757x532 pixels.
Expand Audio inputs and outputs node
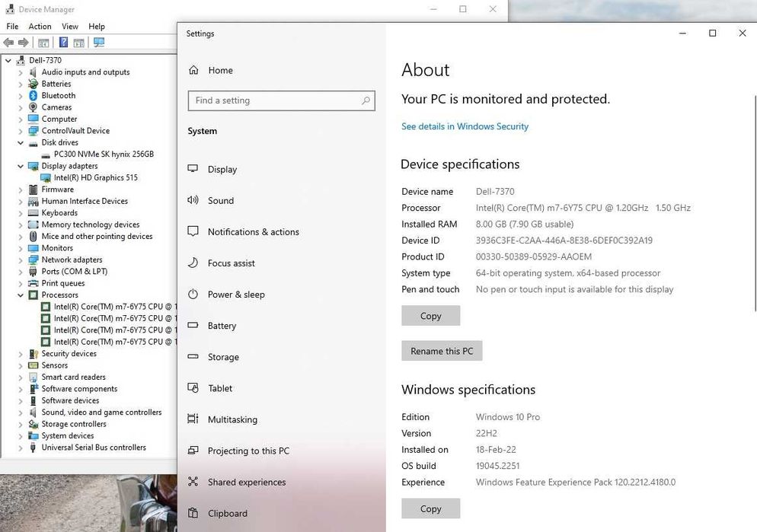tap(21, 72)
